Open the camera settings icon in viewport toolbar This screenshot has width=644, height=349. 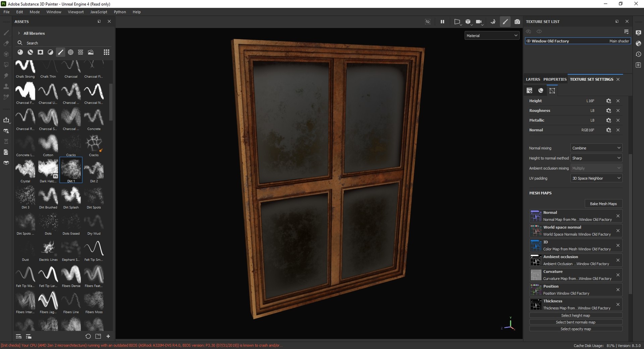click(x=479, y=22)
